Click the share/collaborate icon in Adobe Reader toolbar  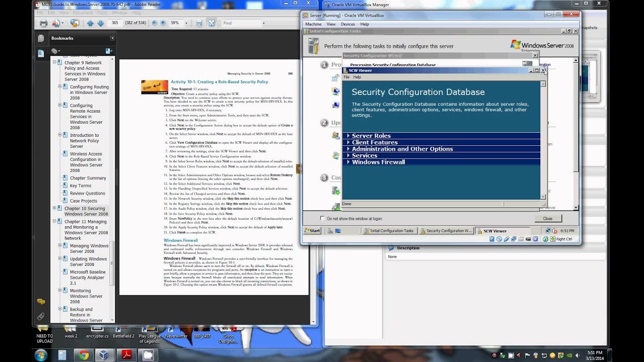[74, 23]
